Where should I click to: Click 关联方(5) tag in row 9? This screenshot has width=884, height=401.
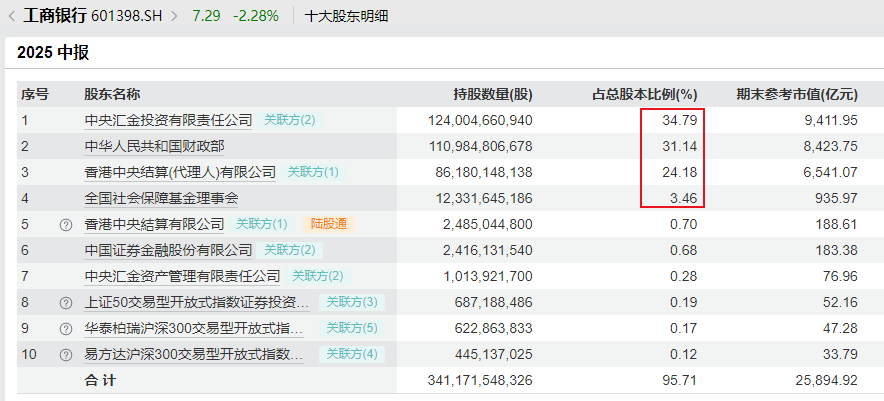352,328
